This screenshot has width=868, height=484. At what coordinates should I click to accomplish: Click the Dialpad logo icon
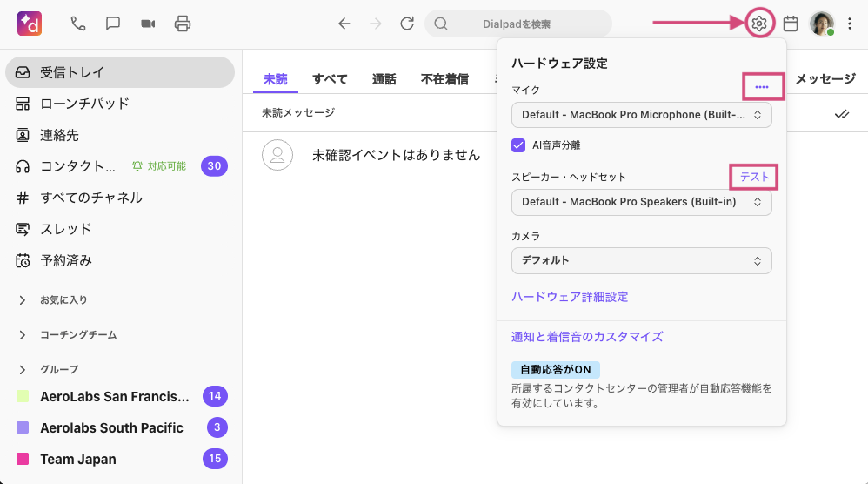tap(30, 24)
